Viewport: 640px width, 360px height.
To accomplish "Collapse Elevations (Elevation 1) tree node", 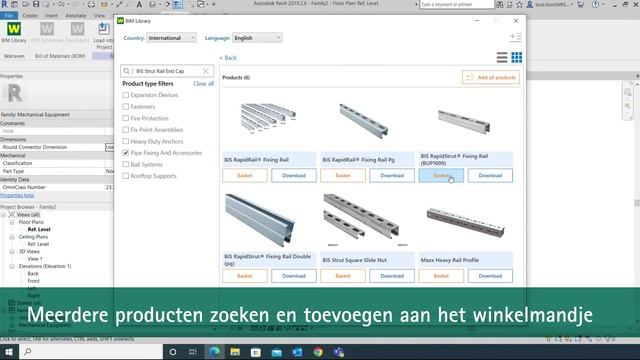I will [12, 266].
